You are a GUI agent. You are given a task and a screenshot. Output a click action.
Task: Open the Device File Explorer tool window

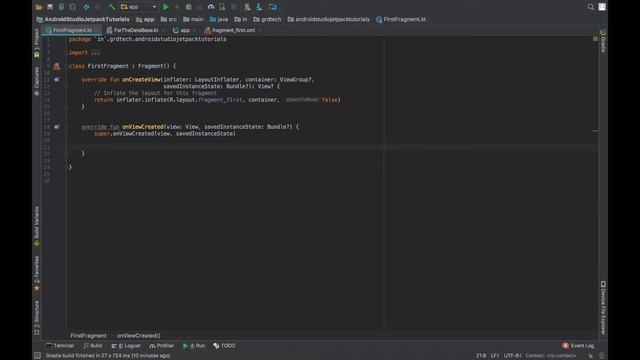pyautogui.click(x=603, y=308)
